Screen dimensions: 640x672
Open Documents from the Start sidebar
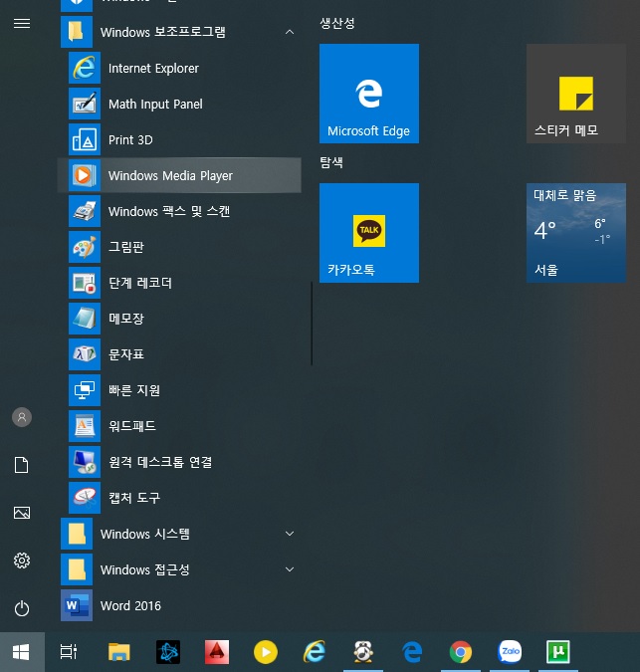pyautogui.click(x=22, y=465)
